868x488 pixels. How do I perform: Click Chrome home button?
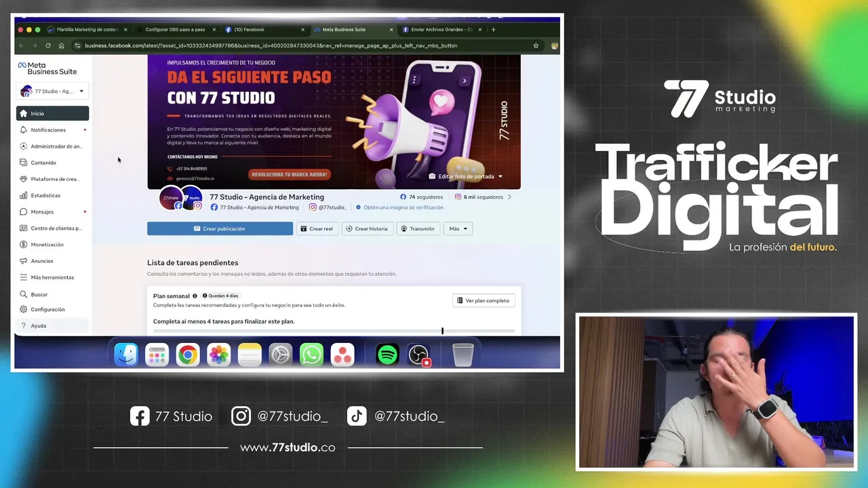click(61, 45)
